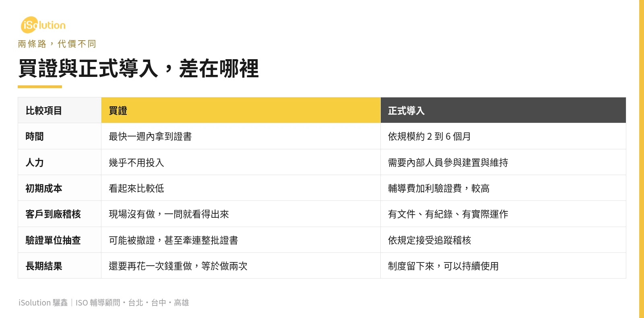Click the cell '需要內部人員參與建置與維持'
This screenshot has height=318, width=644.
503,162
